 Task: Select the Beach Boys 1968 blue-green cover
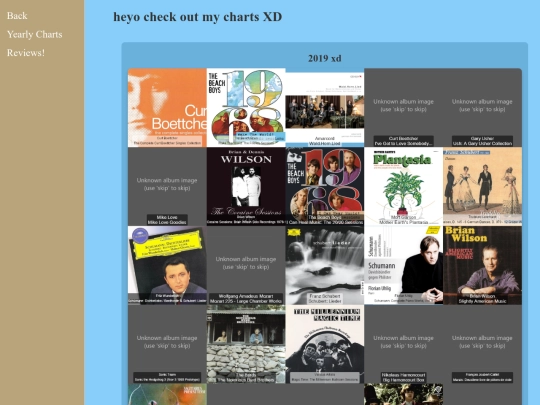[x=246, y=108]
